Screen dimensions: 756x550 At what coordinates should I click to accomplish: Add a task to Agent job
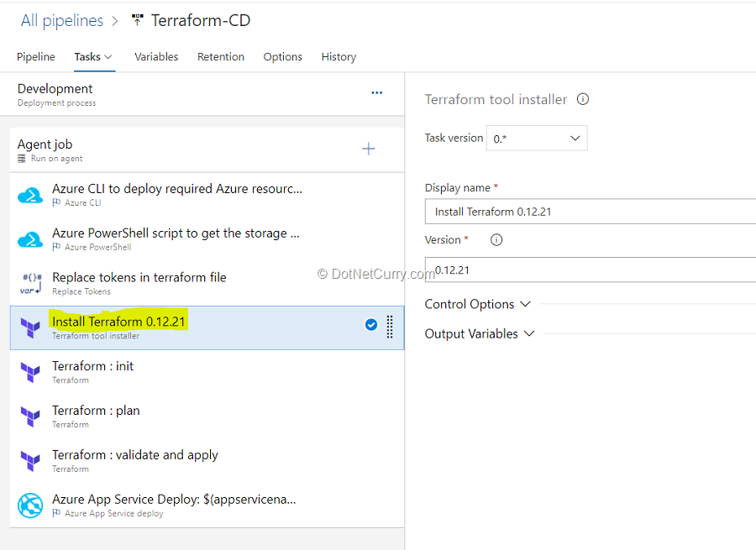click(x=369, y=149)
